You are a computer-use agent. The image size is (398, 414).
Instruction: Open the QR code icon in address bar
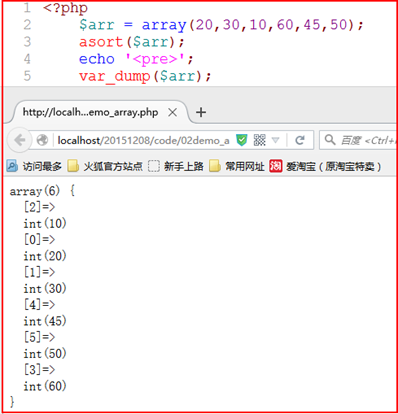(259, 140)
